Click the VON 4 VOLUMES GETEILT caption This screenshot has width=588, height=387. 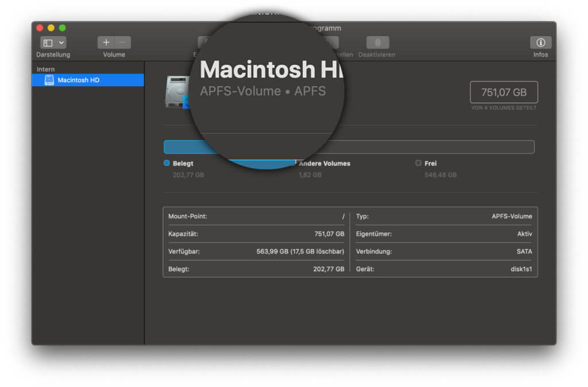(x=504, y=108)
